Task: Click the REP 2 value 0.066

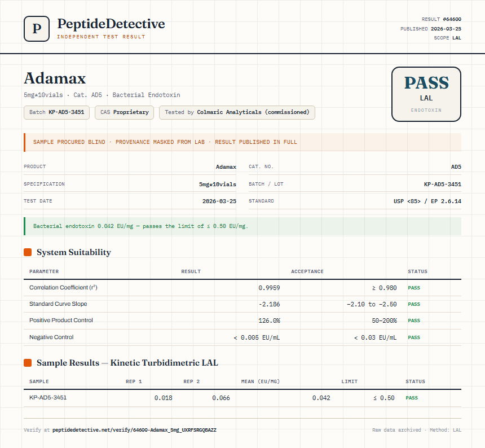Action: [x=221, y=398]
